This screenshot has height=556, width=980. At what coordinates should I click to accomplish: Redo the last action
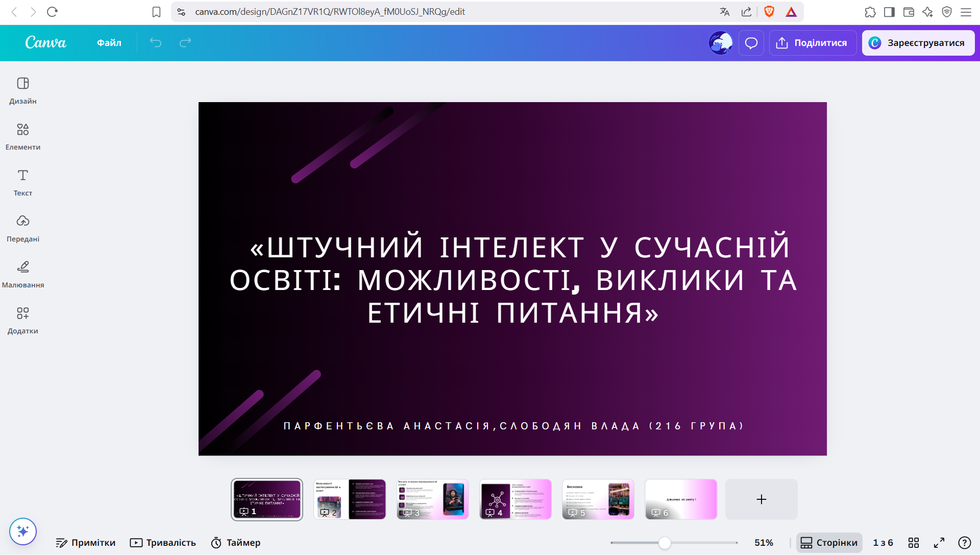point(185,42)
